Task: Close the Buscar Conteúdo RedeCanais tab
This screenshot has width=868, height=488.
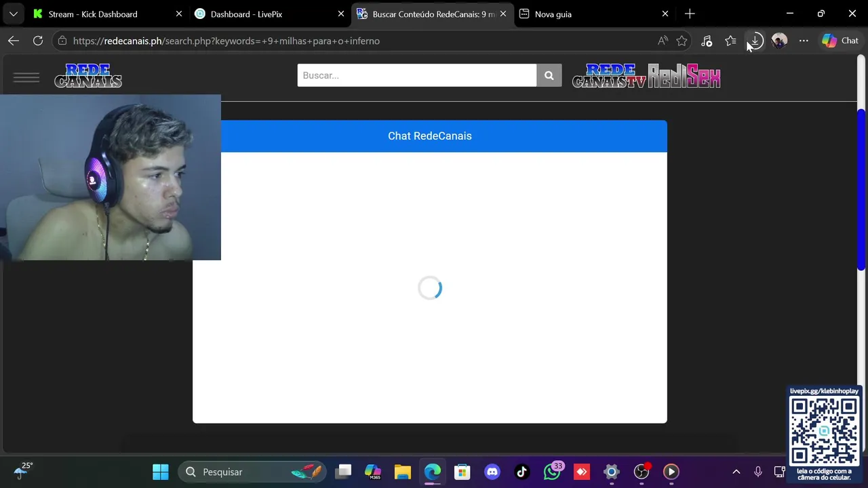Action: (x=503, y=14)
